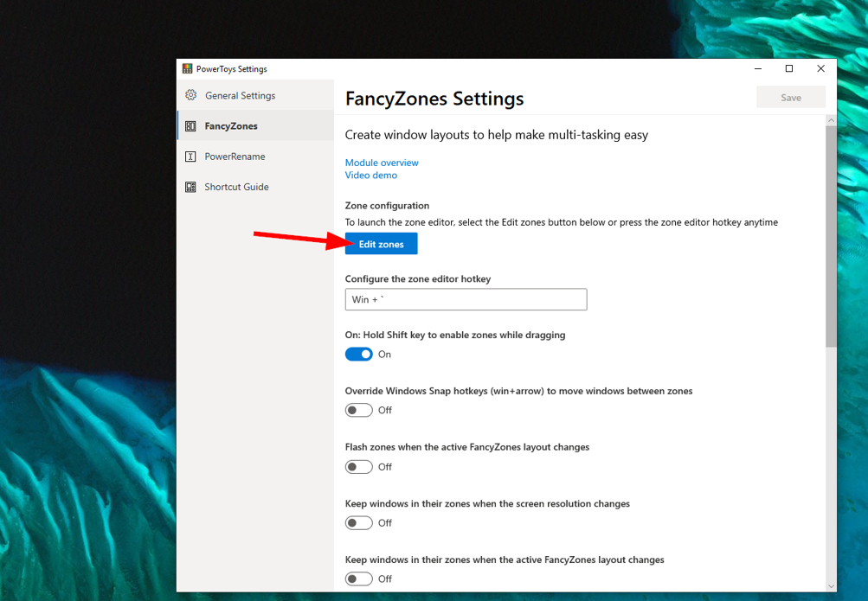The height and width of the screenshot is (601, 868).
Task: Click the zone editor hotkey field
Action: 466,299
